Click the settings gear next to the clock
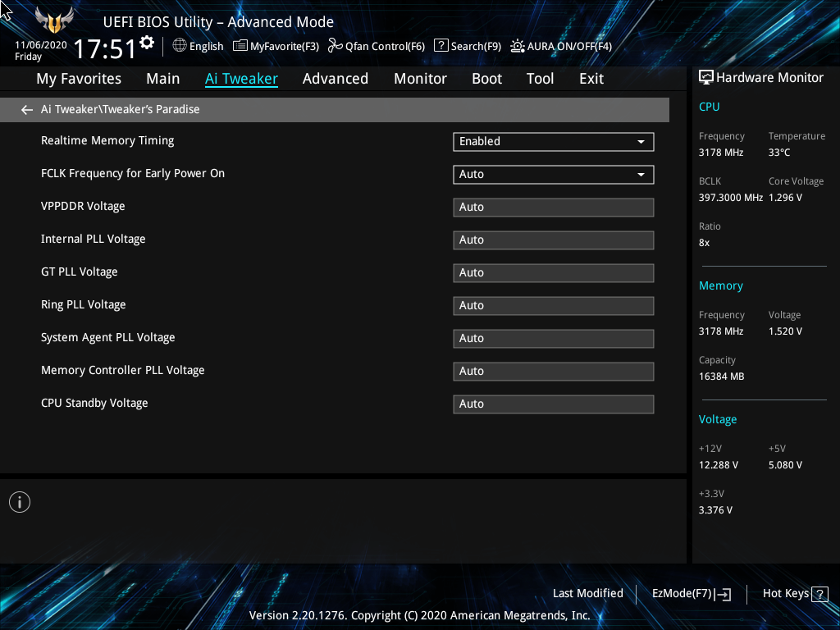Image resolution: width=840 pixels, height=630 pixels. click(147, 43)
